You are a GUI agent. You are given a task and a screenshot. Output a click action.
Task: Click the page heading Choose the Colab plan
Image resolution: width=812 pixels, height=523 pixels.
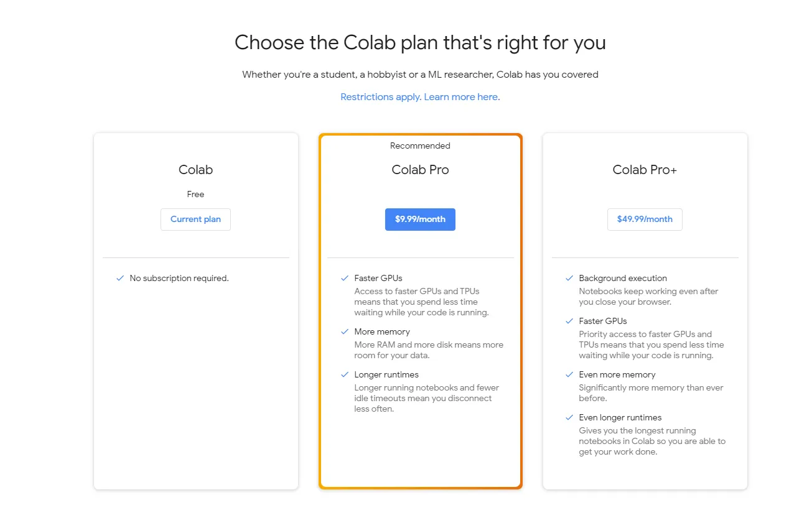pos(420,43)
